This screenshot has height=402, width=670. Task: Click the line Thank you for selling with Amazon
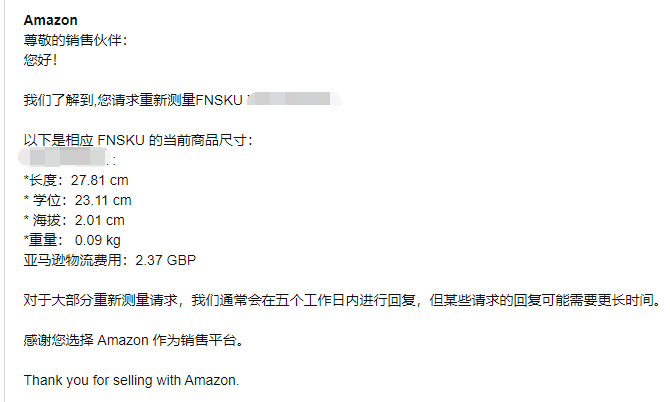[131, 380]
